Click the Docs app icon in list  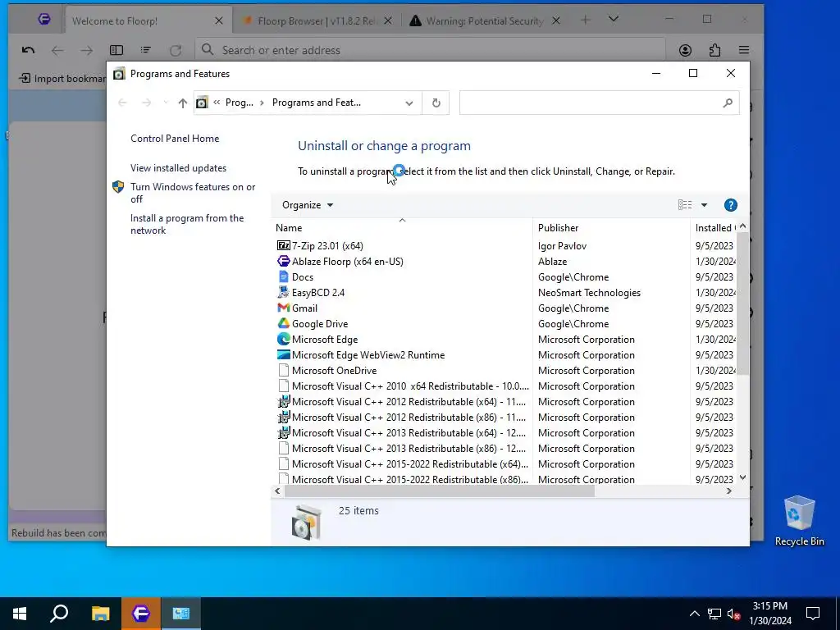(283, 277)
